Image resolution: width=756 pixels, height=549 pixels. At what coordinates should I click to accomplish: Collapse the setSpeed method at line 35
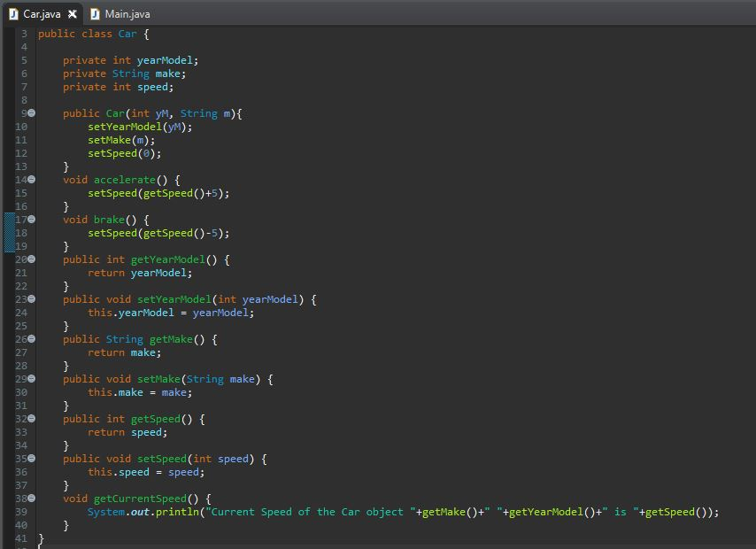point(31,459)
